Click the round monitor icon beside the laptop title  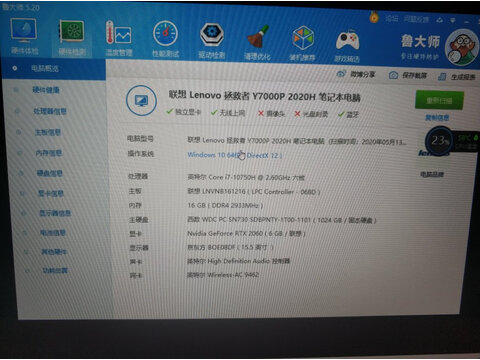click(141, 101)
